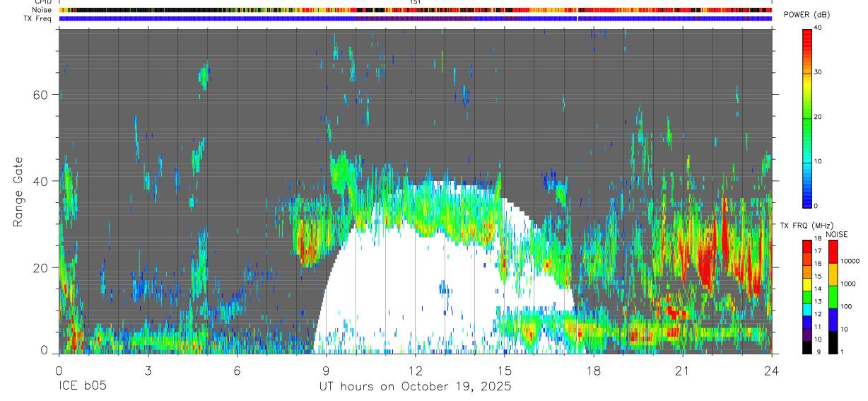Click the x-axis tick label "6"

[237, 370]
